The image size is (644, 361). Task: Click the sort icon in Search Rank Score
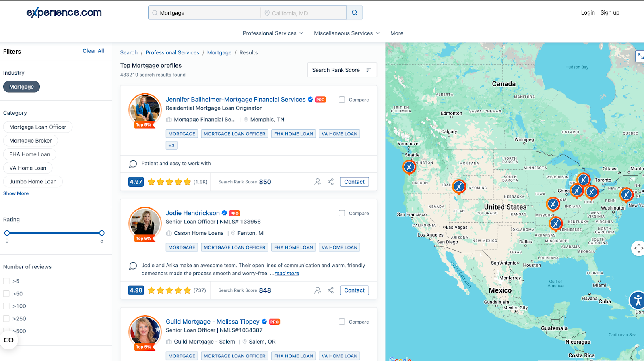tap(368, 70)
